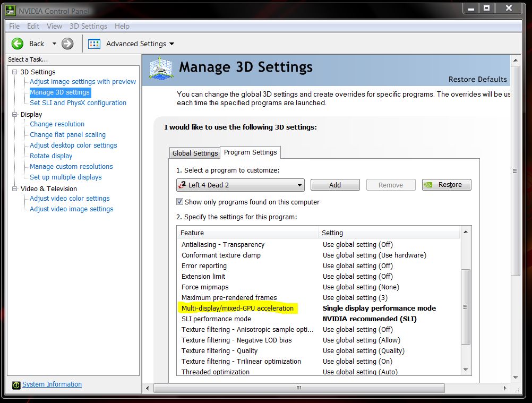The width and height of the screenshot is (532, 403).
Task: Select the Antialiasing - Transparency feature row
Action: click(x=319, y=245)
